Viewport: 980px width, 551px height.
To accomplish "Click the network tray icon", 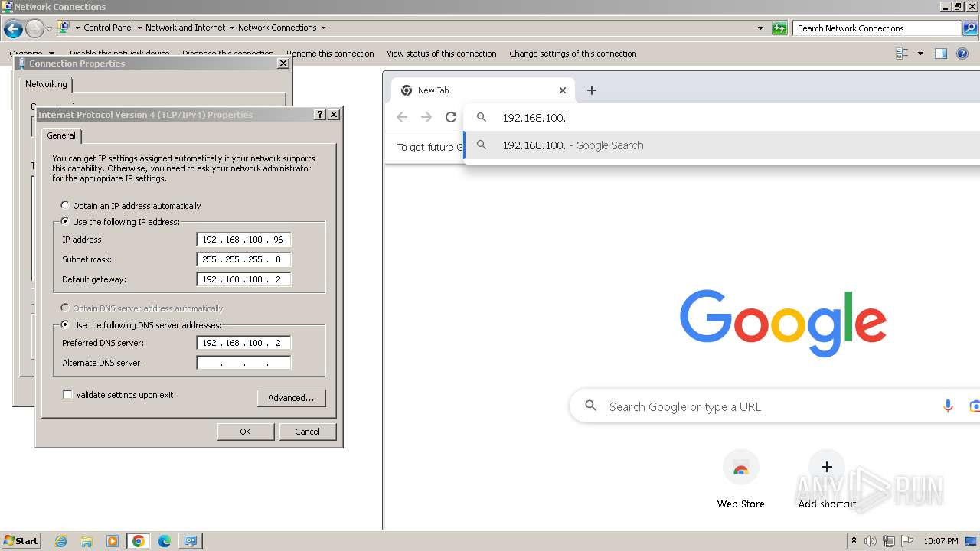I will point(889,541).
